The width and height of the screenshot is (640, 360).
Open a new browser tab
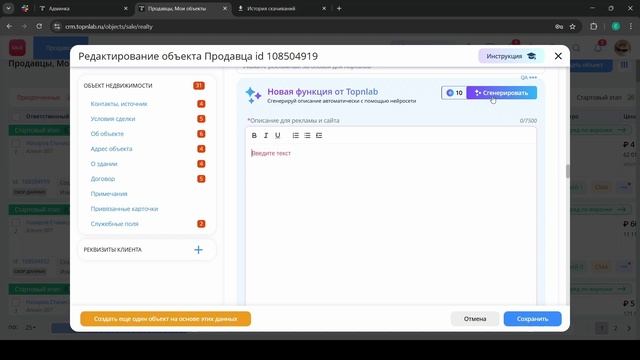coord(339,9)
